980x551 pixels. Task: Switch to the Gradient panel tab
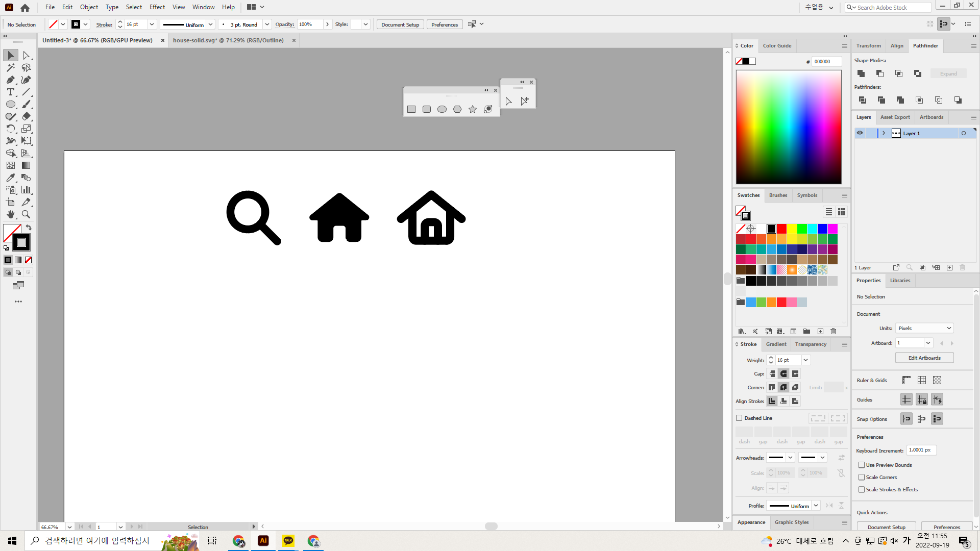pyautogui.click(x=776, y=344)
